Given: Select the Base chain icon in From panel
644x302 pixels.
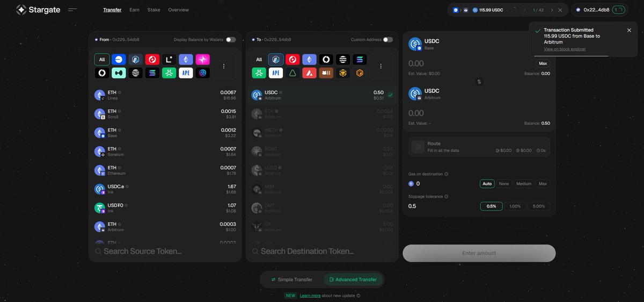Looking at the screenshot, I should click(x=119, y=60).
